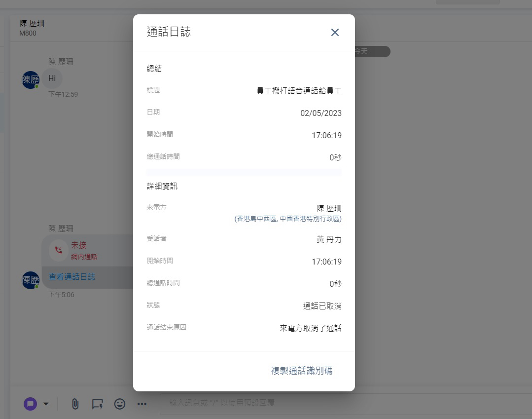Click timestamp 下午12:59
532x419 pixels.
tap(63, 94)
